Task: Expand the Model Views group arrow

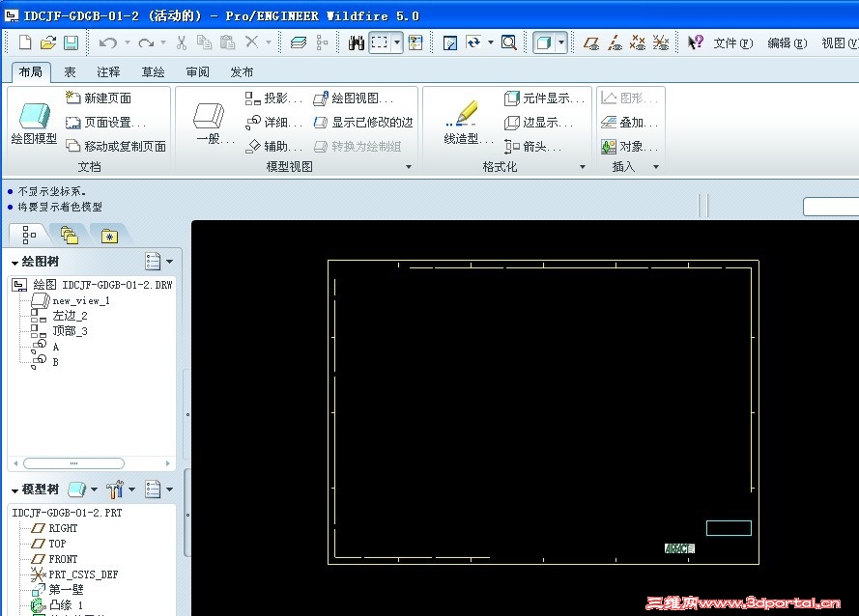Action: (x=409, y=166)
